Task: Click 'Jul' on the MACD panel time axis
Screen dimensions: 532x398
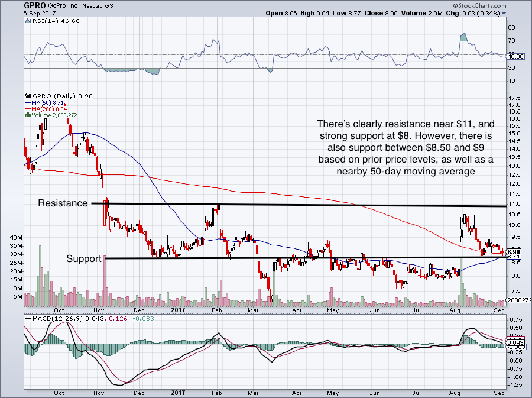Action: point(416,393)
